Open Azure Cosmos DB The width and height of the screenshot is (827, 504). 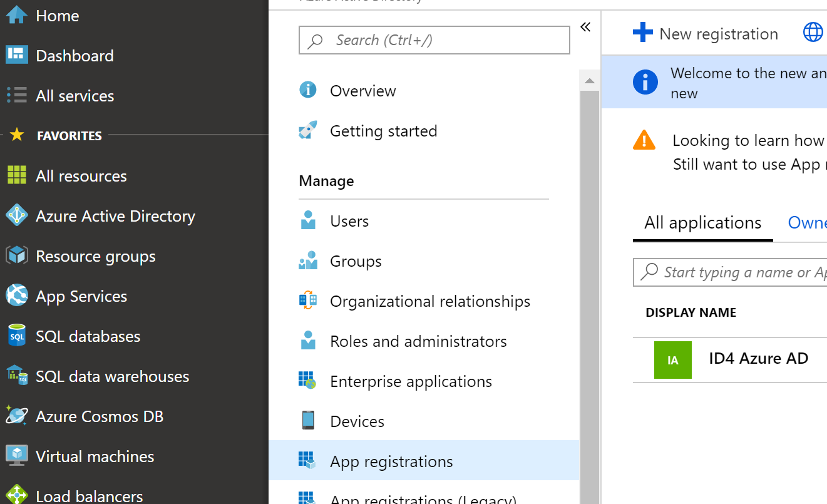(x=100, y=416)
